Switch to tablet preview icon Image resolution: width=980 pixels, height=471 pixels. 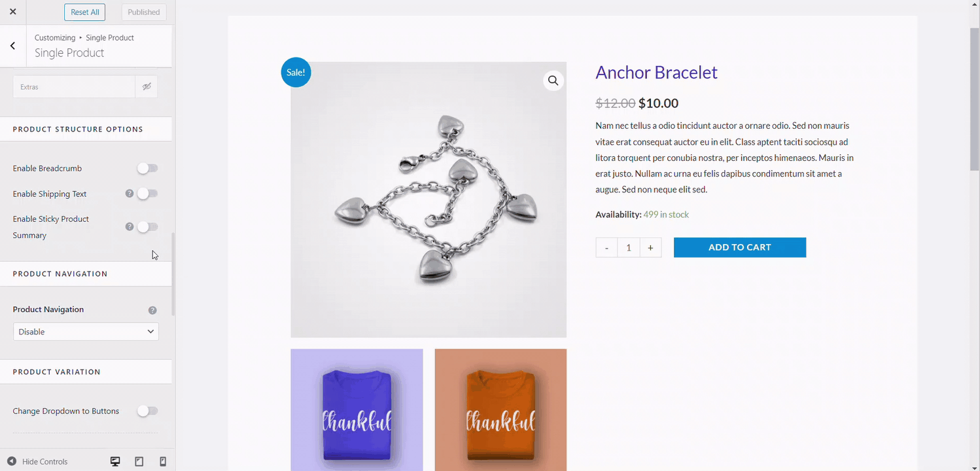(139, 461)
